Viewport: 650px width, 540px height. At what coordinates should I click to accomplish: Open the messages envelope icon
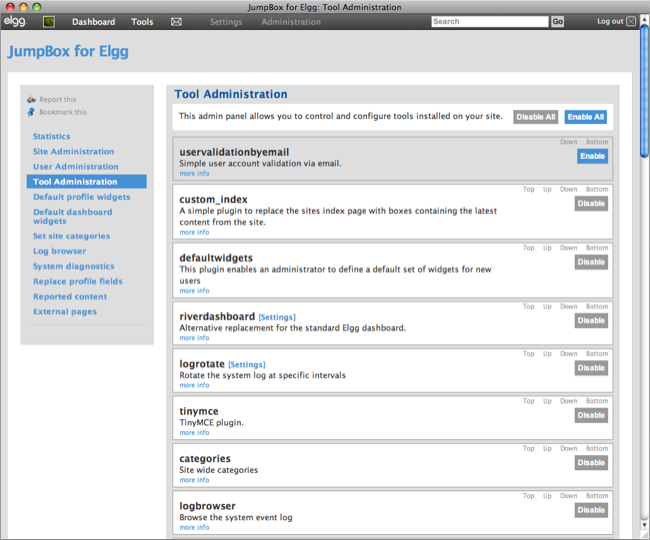click(x=176, y=22)
